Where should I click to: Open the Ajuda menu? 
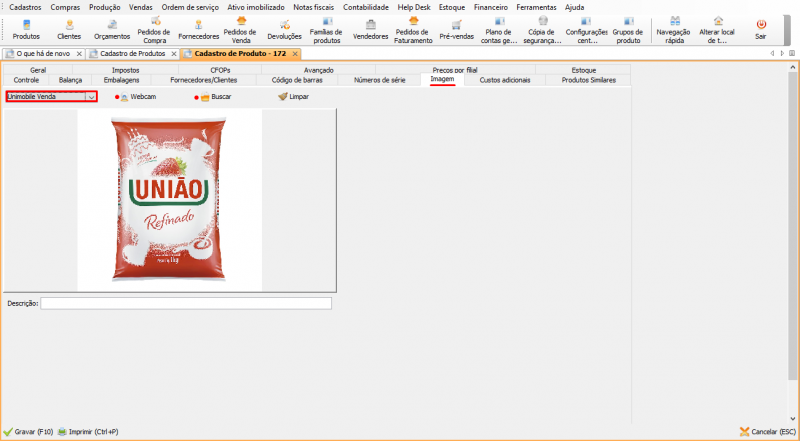tap(574, 7)
